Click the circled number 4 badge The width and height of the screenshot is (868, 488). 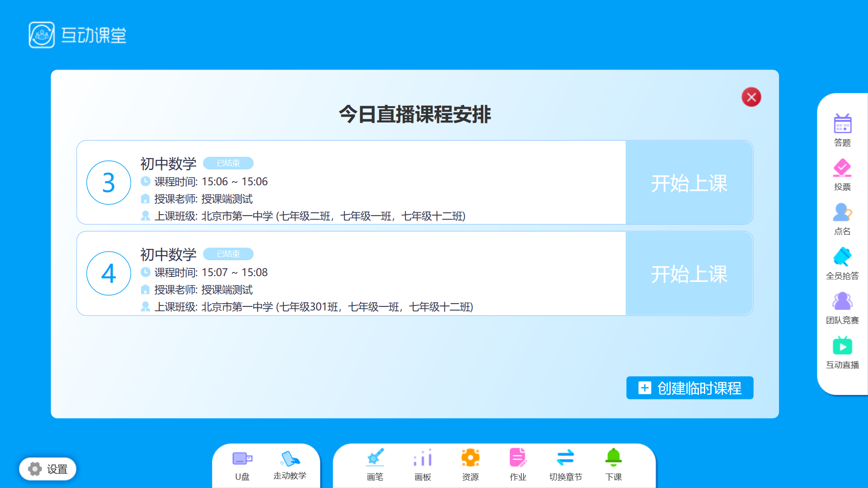point(108,273)
